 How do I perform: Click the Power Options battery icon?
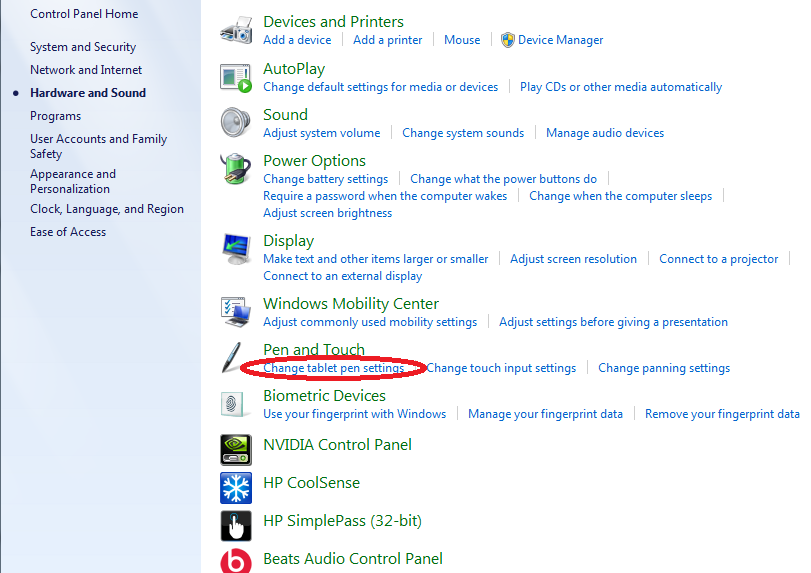(236, 169)
